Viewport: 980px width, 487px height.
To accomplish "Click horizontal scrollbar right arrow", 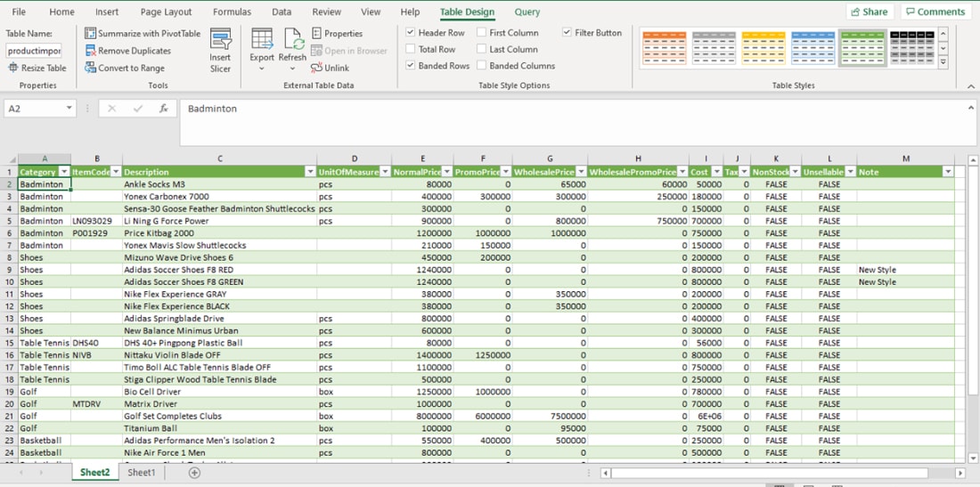I will click(960, 474).
